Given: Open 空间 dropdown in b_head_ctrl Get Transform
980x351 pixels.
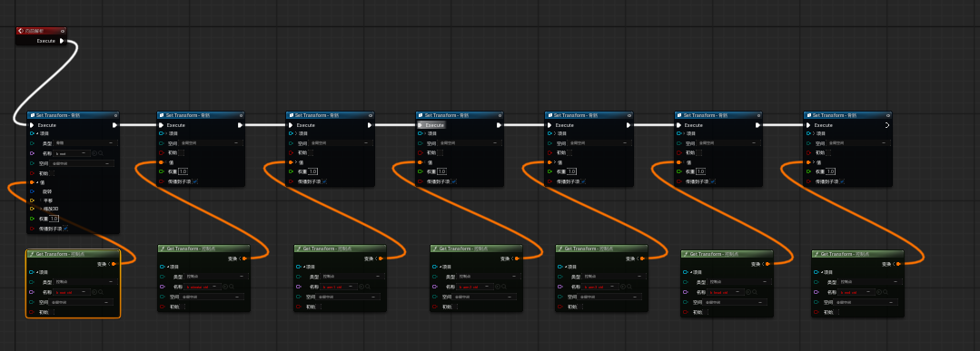Looking at the screenshot, I should 735,302.
